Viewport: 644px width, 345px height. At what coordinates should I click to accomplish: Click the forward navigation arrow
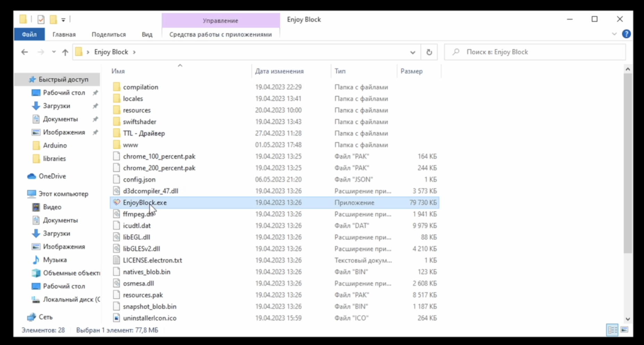41,52
